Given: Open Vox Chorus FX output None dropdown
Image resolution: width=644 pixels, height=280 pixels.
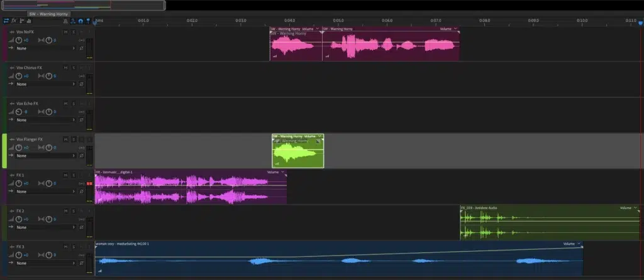Looking at the screenshot, I should 46,84.
